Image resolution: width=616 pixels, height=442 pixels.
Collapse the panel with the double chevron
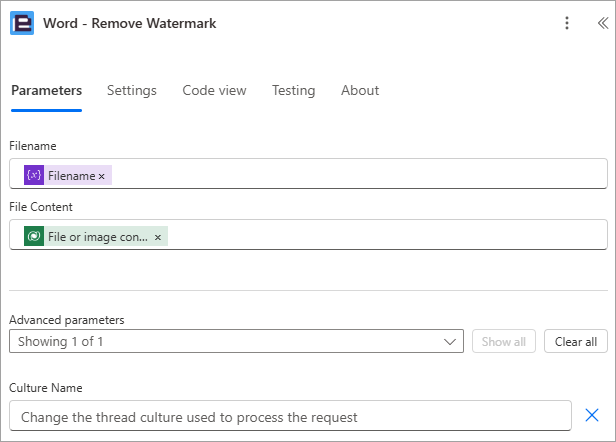[603, 23]
